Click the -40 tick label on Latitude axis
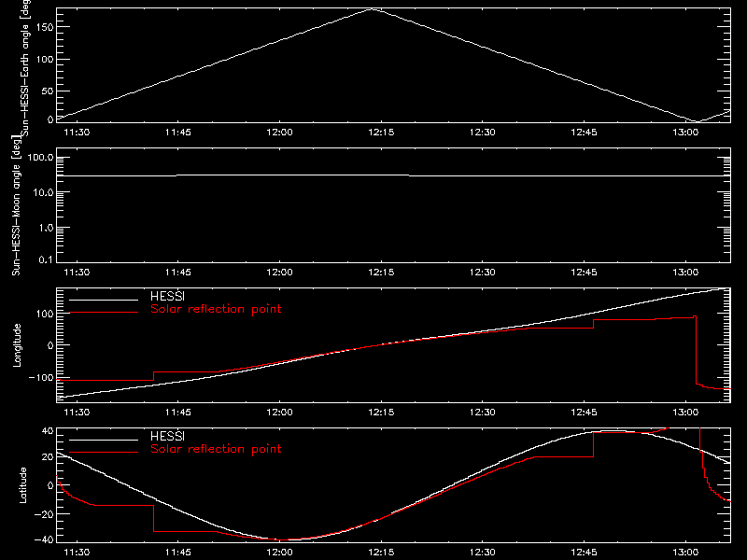Image resolution: width=747 pixels, height=560 pixels. 44,539
